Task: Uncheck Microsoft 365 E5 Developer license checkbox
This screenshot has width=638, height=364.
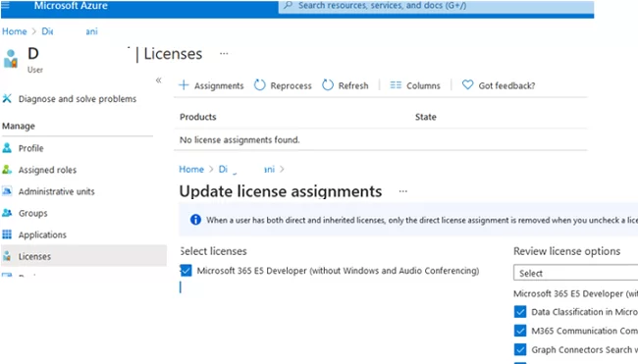Action: tap(186, 271)
